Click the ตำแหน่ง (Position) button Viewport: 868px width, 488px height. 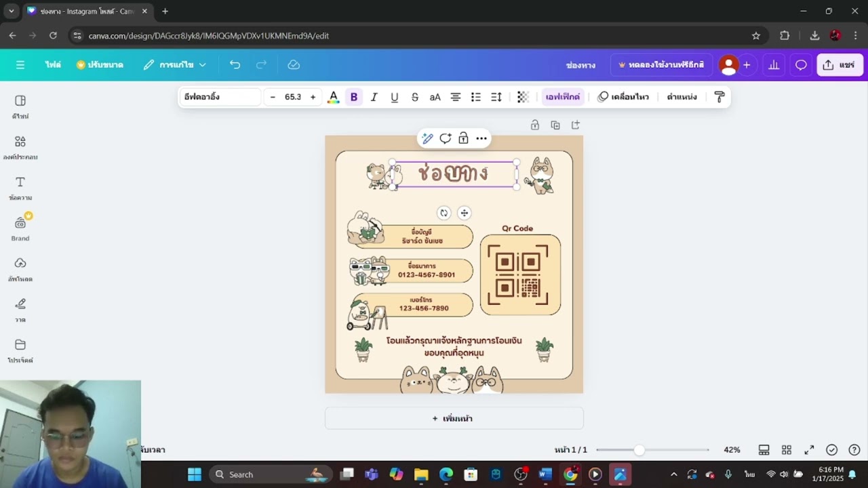click(x=682, y=97)
